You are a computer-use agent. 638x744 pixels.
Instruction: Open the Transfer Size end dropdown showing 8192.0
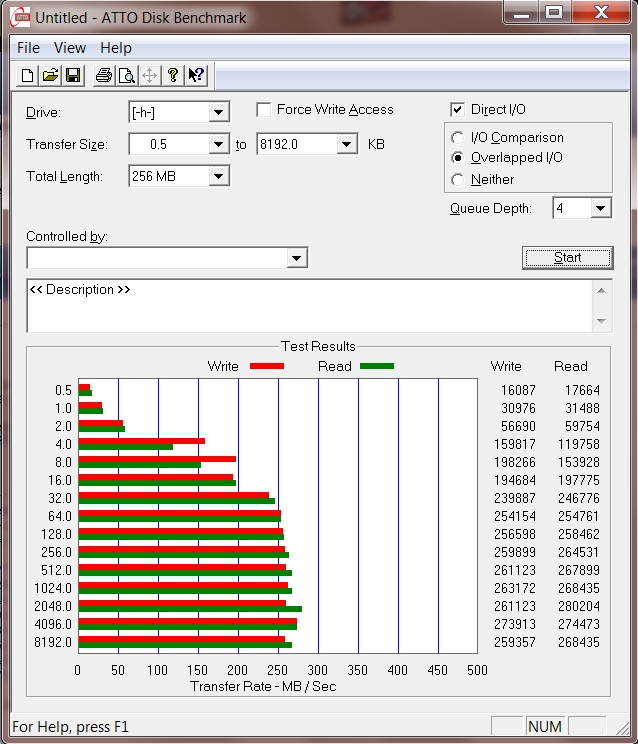click(x=347, y=144)
